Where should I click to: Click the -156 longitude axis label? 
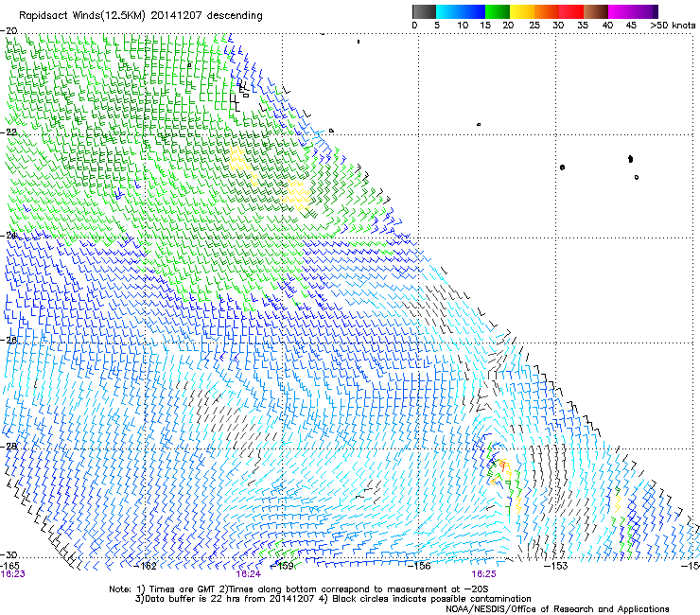point(419,566)
